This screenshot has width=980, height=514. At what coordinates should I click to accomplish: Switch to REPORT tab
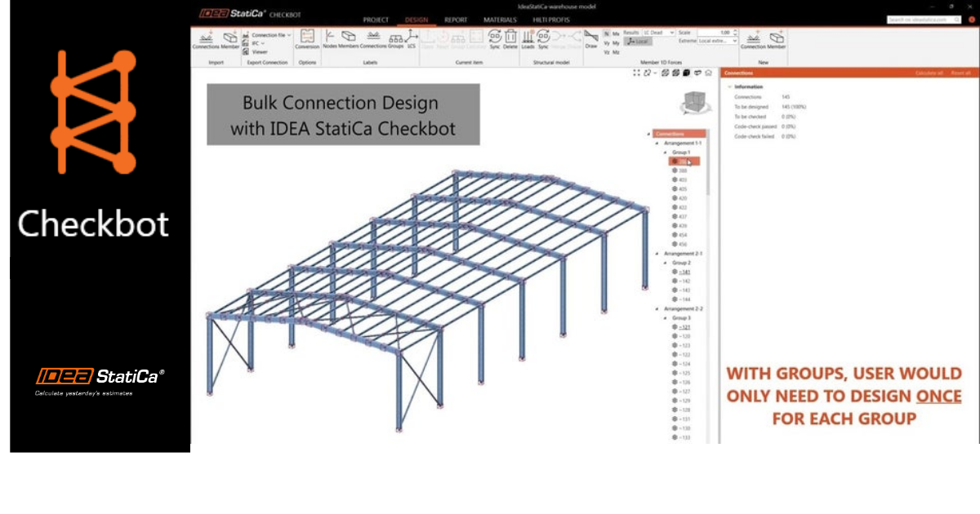456,20
